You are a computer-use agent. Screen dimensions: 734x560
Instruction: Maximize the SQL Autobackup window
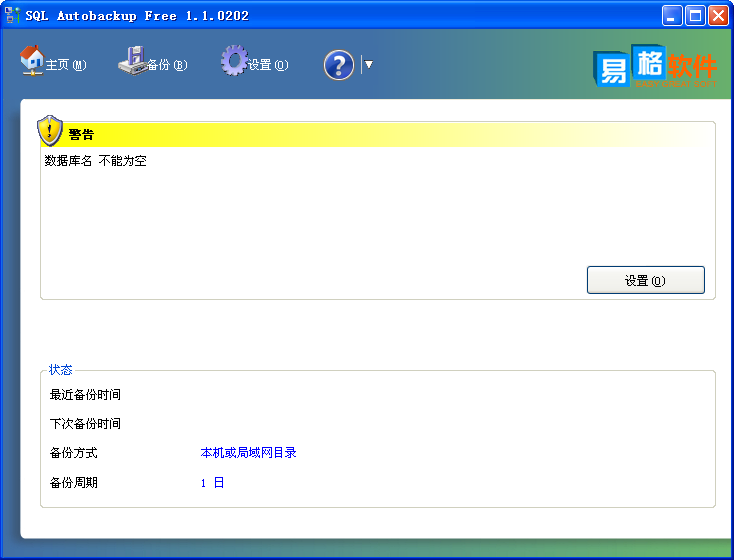coord(696,15)
